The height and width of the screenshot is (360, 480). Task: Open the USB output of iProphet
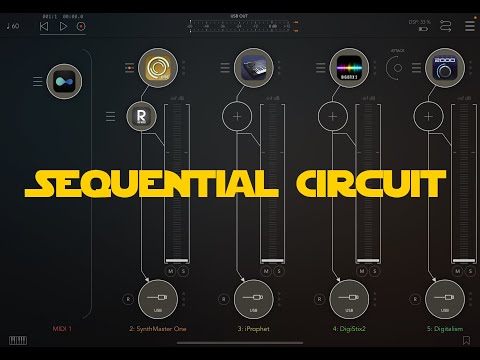click(254, 299)
